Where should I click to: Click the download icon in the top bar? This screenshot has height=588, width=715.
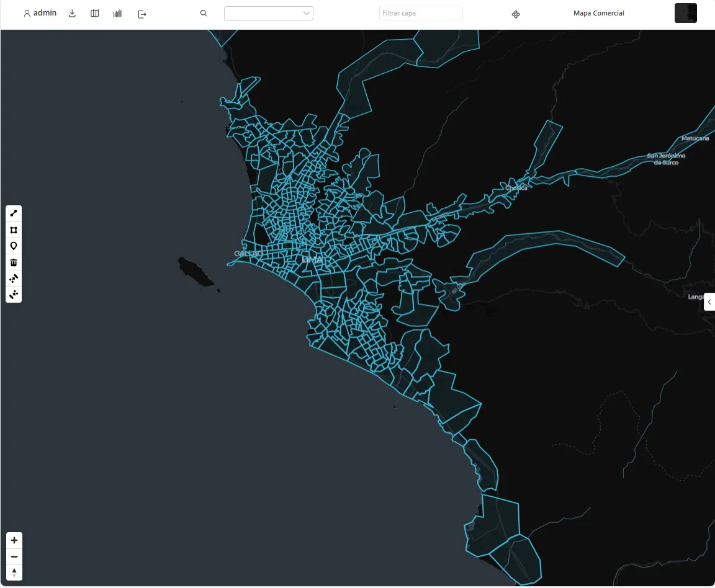point(72,14)
